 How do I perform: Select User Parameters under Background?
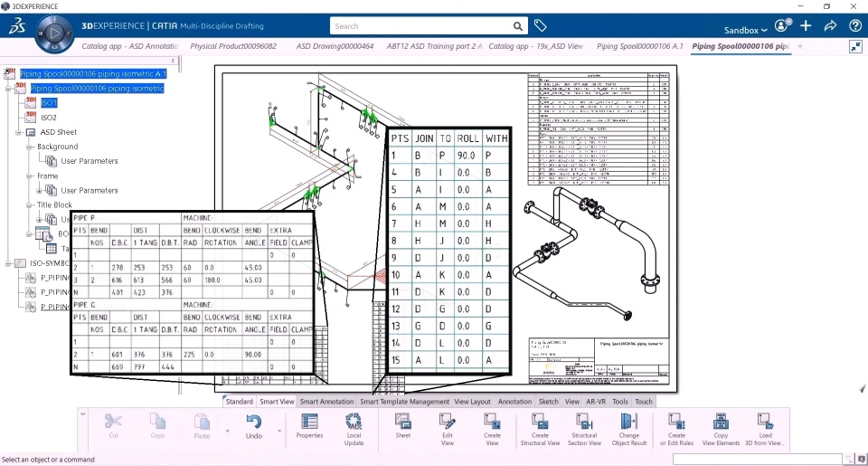(x=90, y=161)
